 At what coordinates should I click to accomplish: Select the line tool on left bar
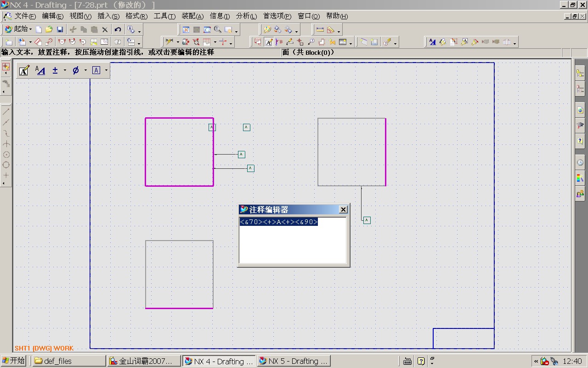click(6, 111)
